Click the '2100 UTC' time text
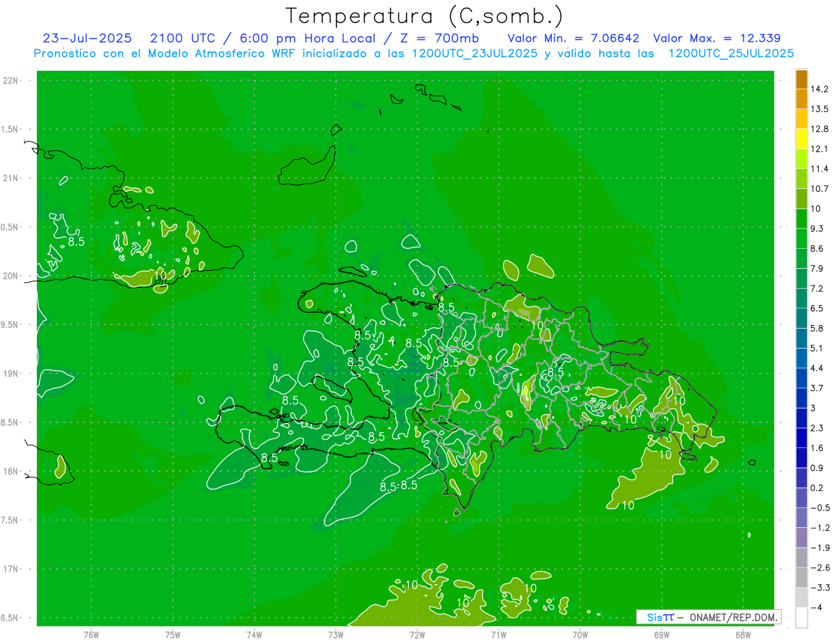 point(183,38)
